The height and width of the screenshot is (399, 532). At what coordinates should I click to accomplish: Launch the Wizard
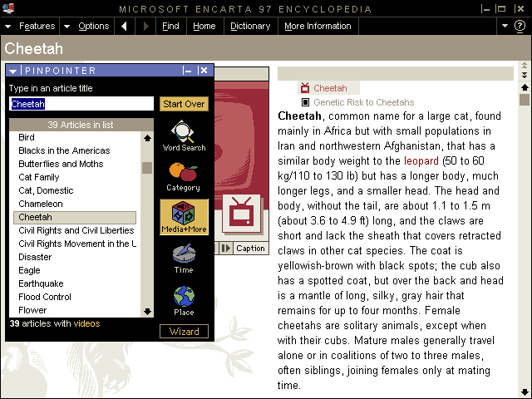(184, 331)
